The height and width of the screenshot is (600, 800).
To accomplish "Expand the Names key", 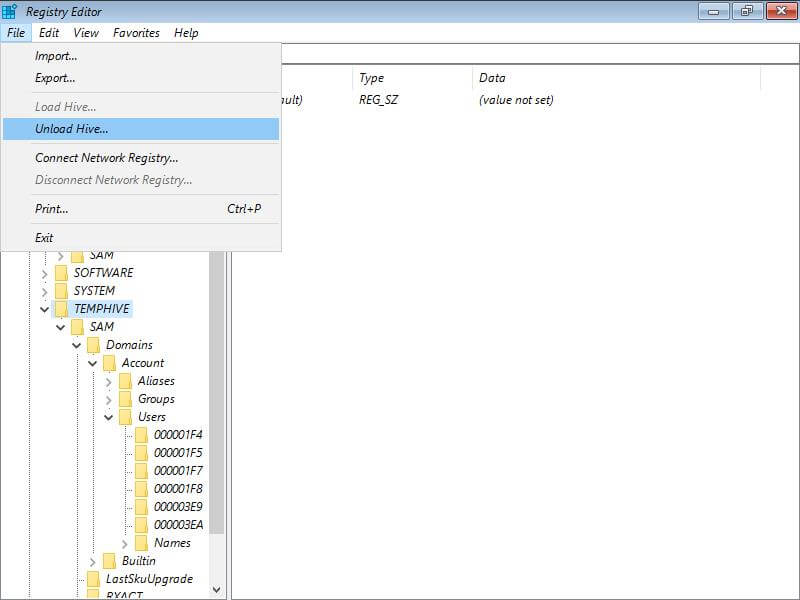I will [x=124, y=544].
